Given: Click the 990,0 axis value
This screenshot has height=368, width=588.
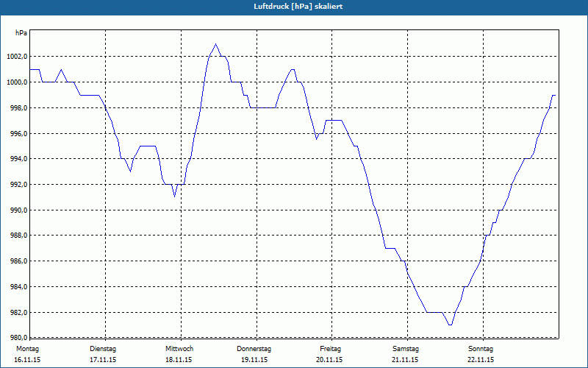Looking at the screenshot, I should pos(18,210).
